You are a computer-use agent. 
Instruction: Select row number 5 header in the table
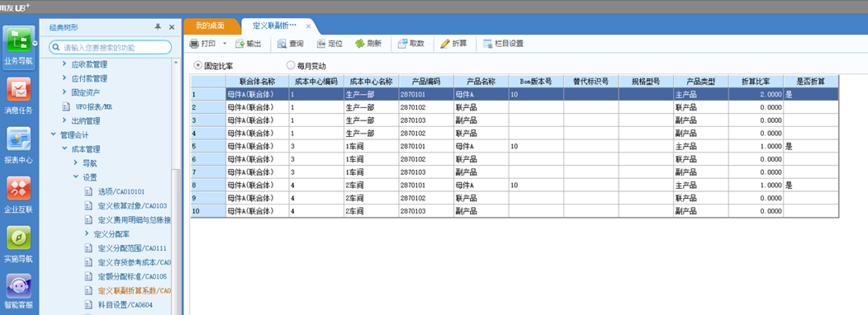(208, 147)
